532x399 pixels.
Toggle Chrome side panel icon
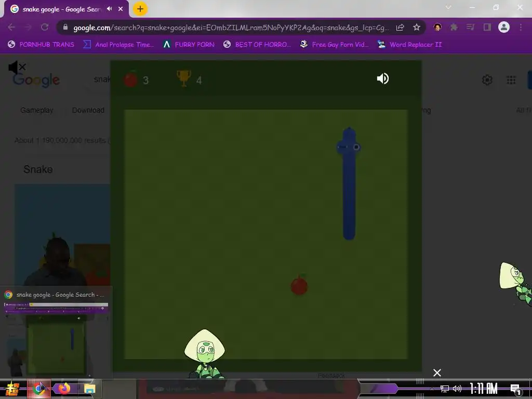[x=487, y=27]
